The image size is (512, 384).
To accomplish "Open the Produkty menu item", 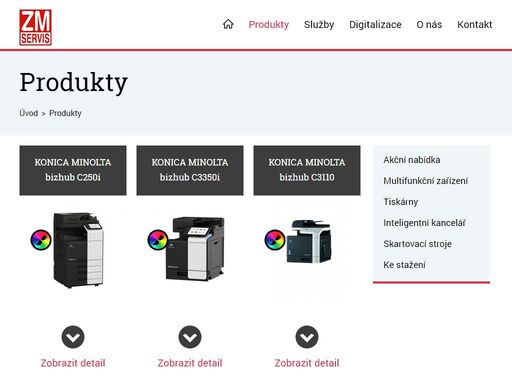I will pos(269,25).
